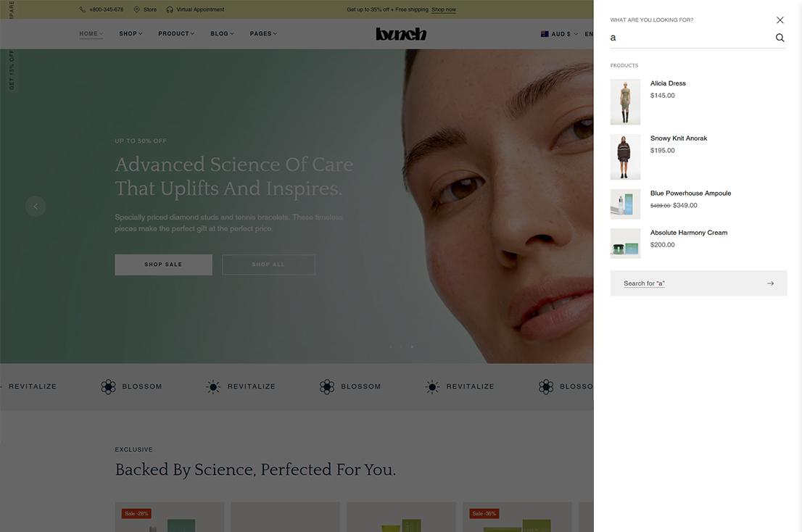Open the Blue Powerhouse Ampoule thumbnail

(625, 204)
